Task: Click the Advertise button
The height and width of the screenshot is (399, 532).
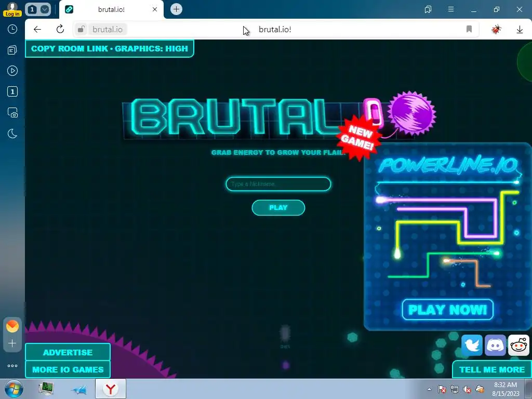Action: pos(68,352)
